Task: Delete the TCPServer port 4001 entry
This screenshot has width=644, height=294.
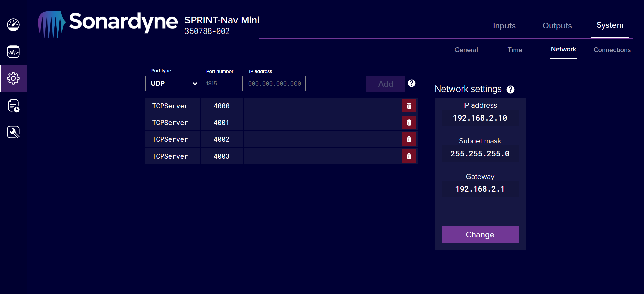Action: tap(409, 123)
